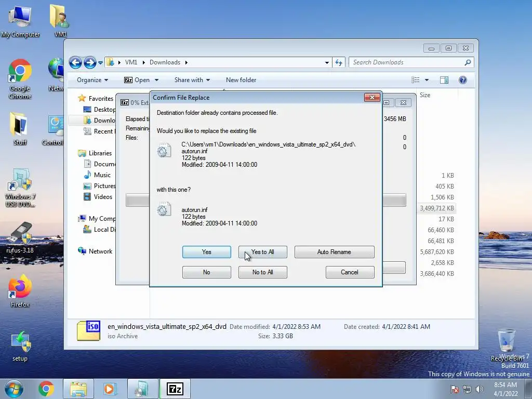Click the ISO file thumbnail in details pane

88,330
